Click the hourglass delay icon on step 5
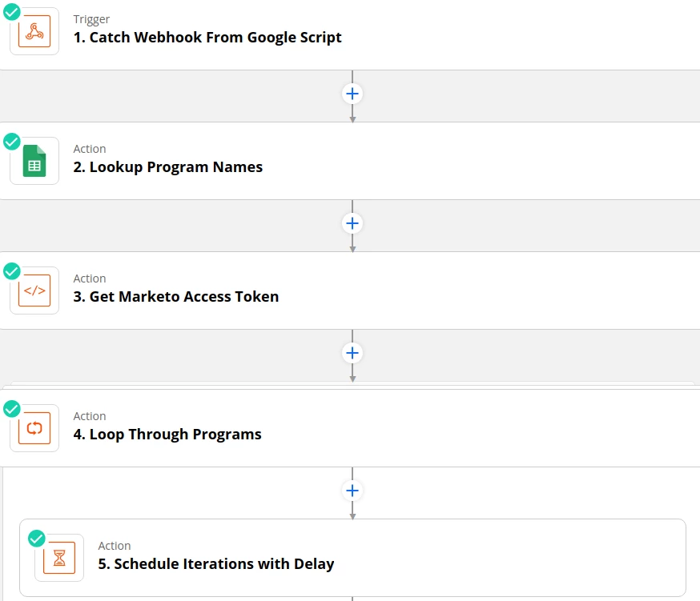 [59, 558]
